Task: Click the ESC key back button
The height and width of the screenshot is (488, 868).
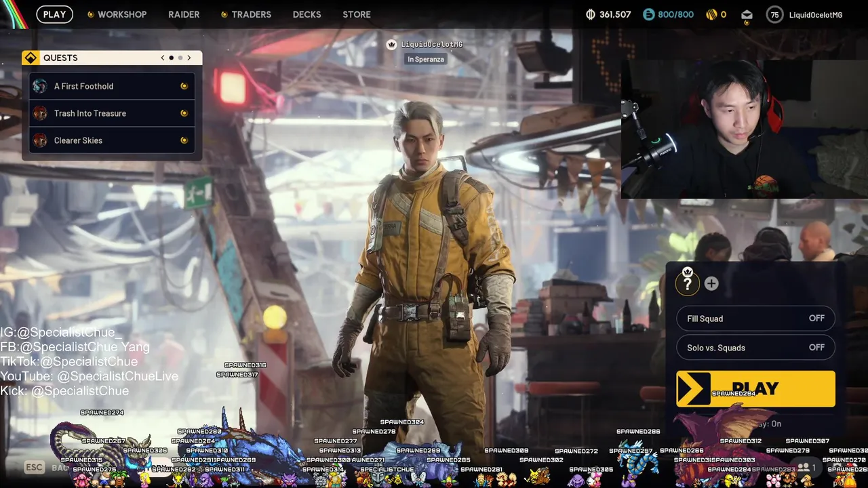Action: 34,467
